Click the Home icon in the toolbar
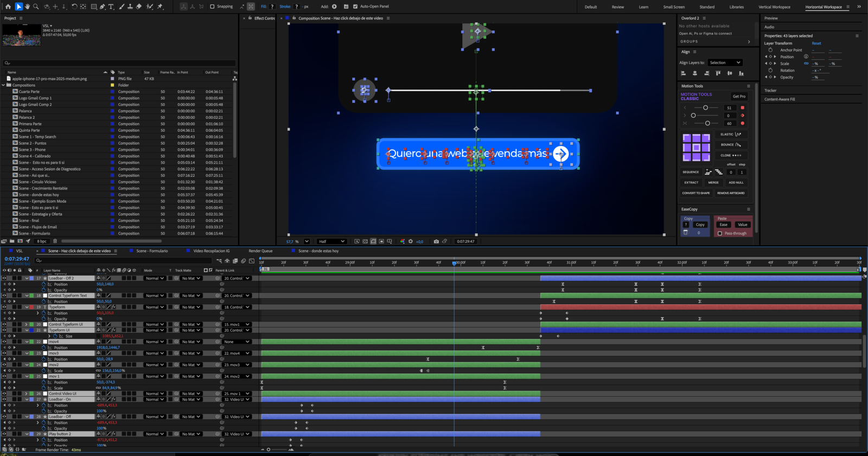 [8, 7]
